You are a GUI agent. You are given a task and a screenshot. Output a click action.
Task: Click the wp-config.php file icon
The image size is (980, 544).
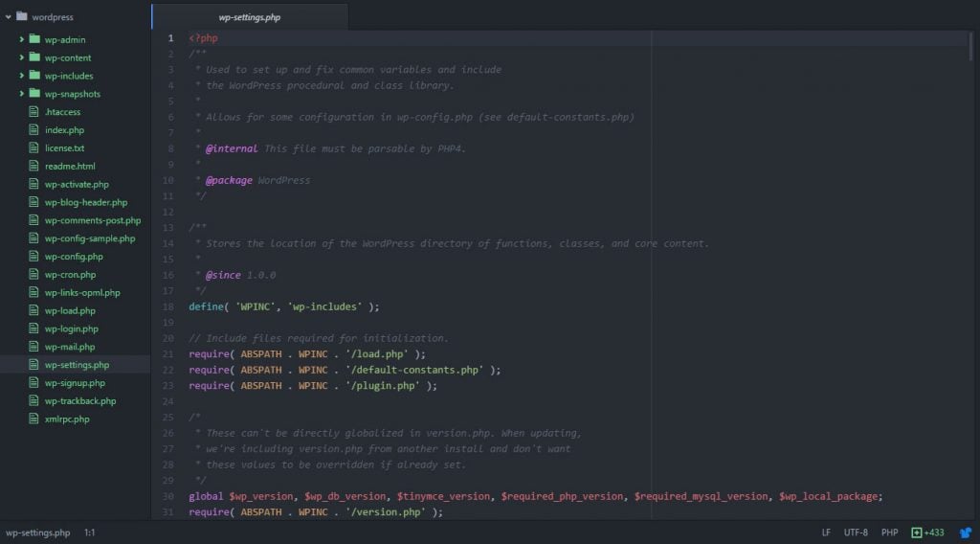pos(34,257)
